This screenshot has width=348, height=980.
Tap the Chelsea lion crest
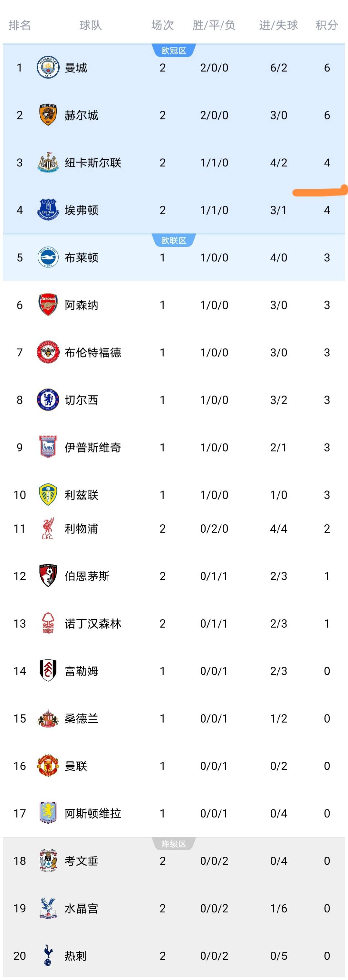48,400
